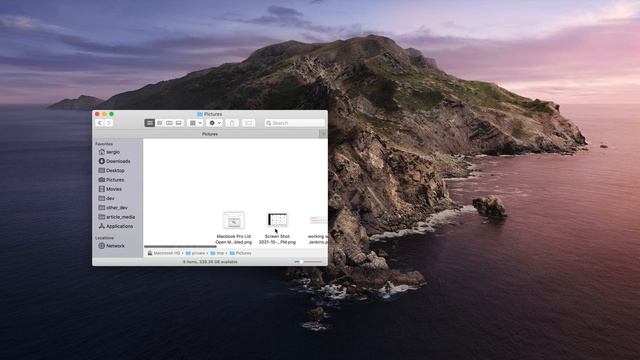640x360 pixels.
Task: Go forward with the Finder forward arrow
Action: (109, 123)
